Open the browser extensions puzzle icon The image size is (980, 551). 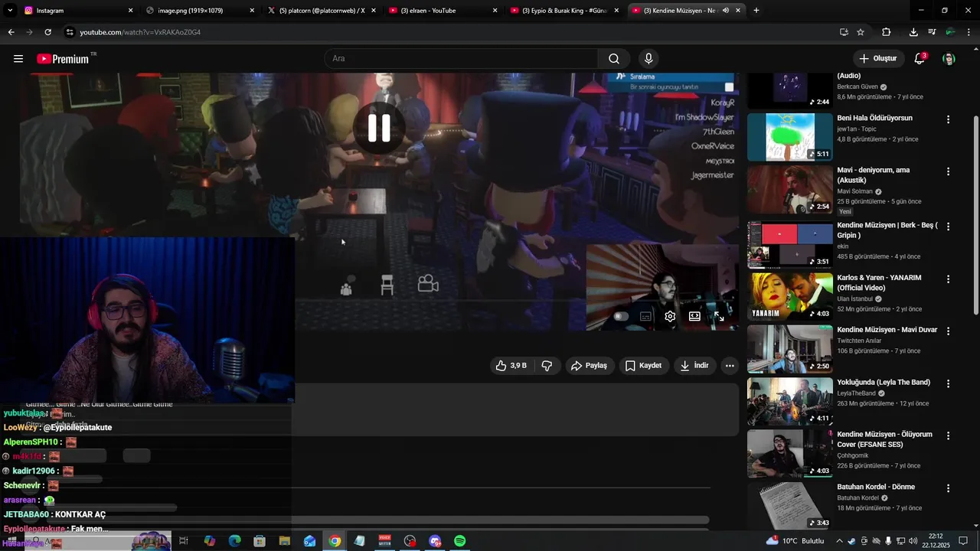(x=887, y=32)
